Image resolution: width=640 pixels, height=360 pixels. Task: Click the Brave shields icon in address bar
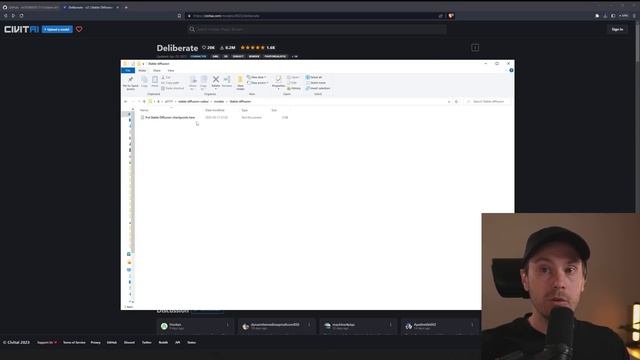[x=451, y=16]
